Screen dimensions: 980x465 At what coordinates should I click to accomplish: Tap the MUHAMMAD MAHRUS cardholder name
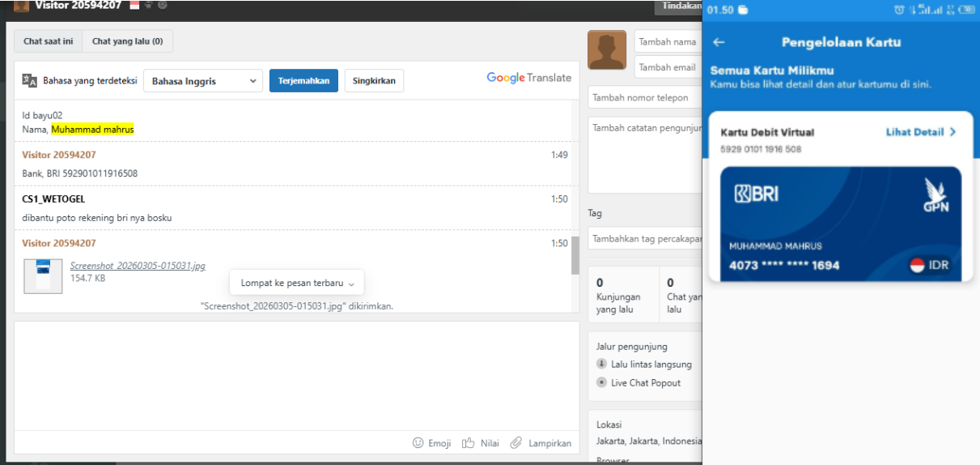point(775,246)
